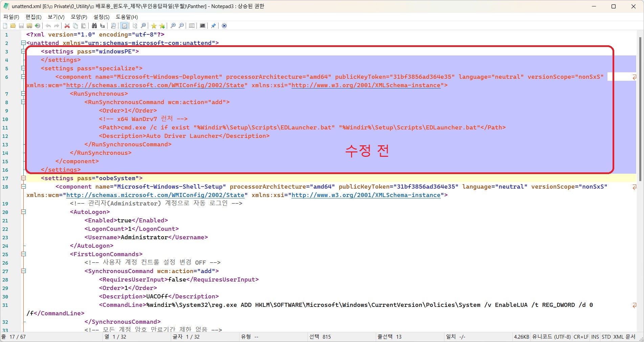The height and width of the screenshot is (342, 644).
Task: Click the WMIConfig State URL on line 6
Action: (x=155, y=85)
